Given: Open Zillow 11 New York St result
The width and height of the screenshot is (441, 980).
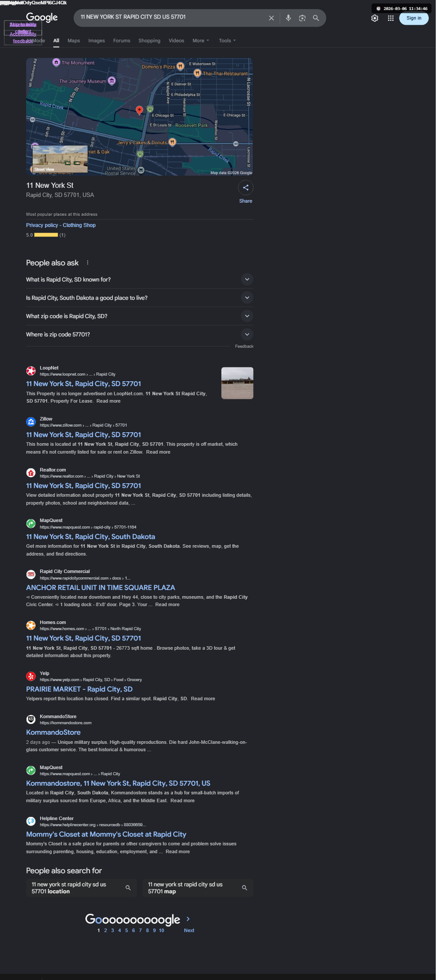Looking at the screenshot, I should pyautogui.click(x=84, y=434).
